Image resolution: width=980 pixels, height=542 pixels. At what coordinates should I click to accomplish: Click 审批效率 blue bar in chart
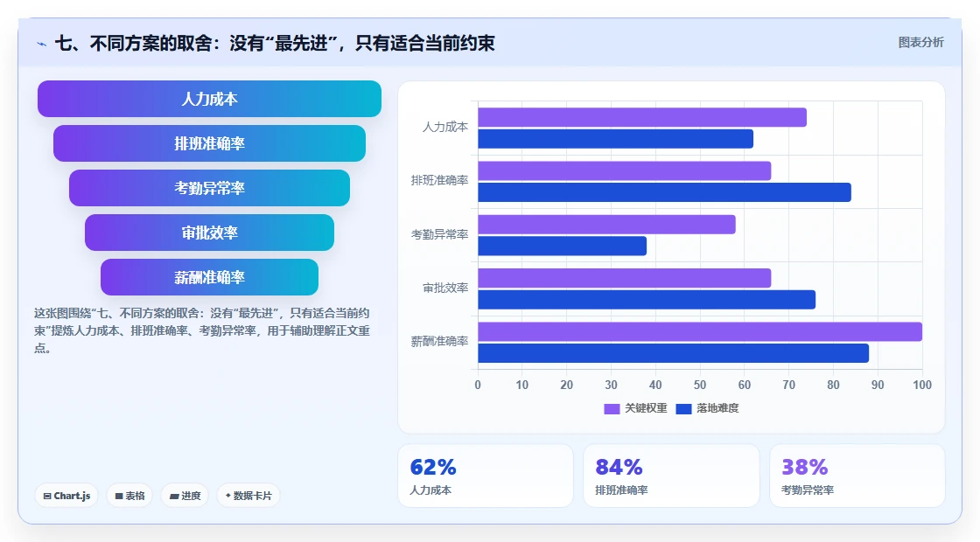[x=647, y=300]
